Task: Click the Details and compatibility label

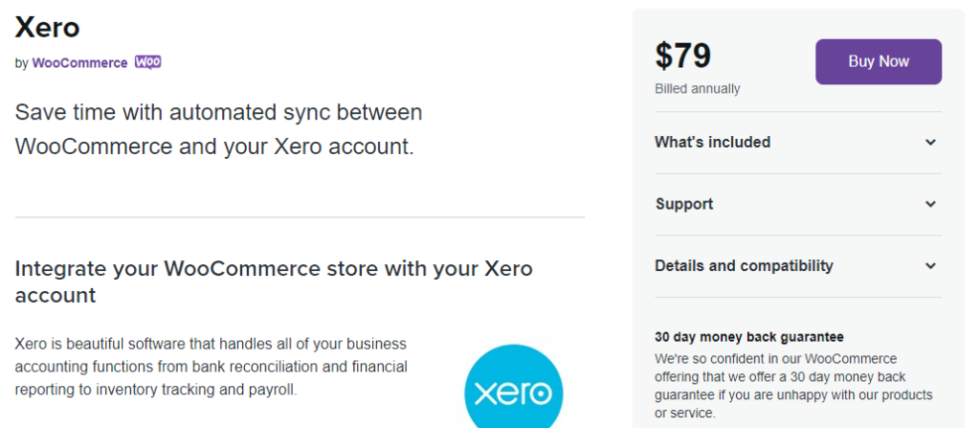Action: pos(744,266)
